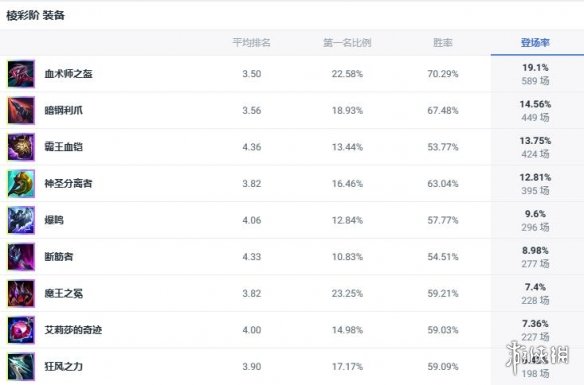Open the 暗钢利爪 item name link
The width and height of the screenshot is (584, 385).
[64, 110]
